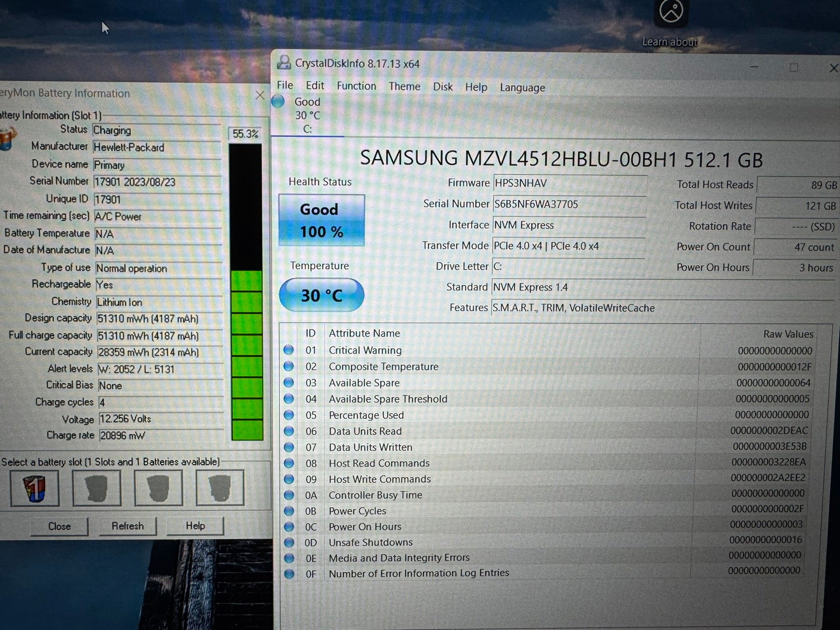This screenshot has height=630, width=840.
Task: Open the Language menu
Action: click(522, 88)
